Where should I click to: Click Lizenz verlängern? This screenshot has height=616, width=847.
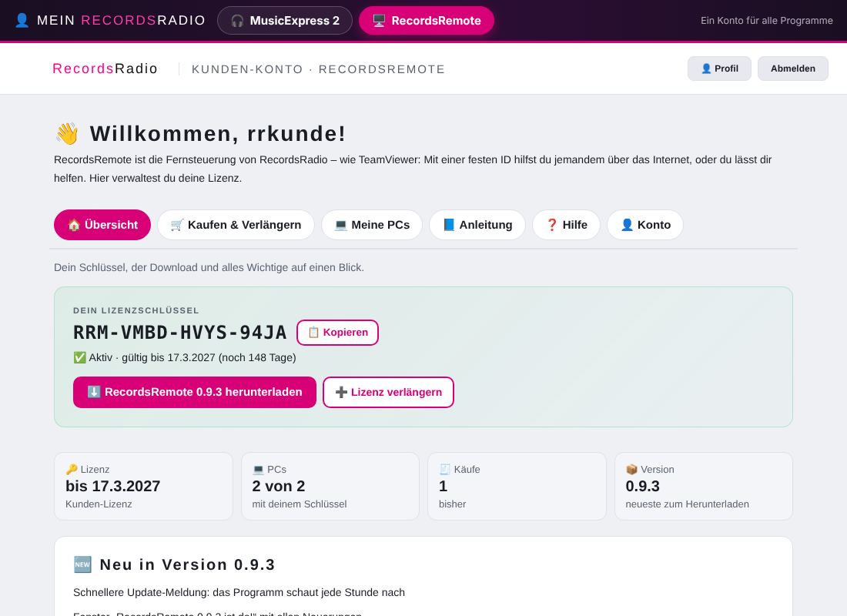pos(388,392)
